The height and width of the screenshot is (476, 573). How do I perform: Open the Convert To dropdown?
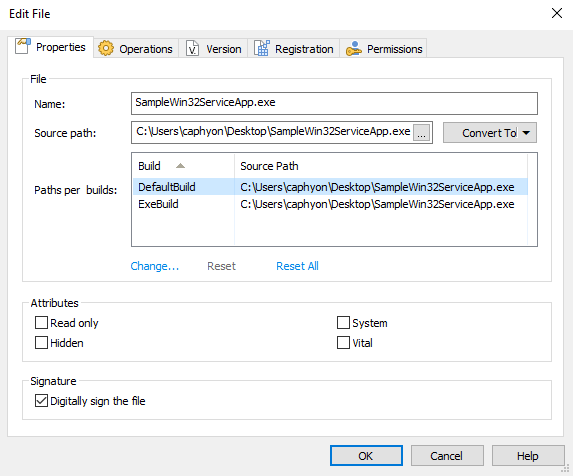(490, 133)
